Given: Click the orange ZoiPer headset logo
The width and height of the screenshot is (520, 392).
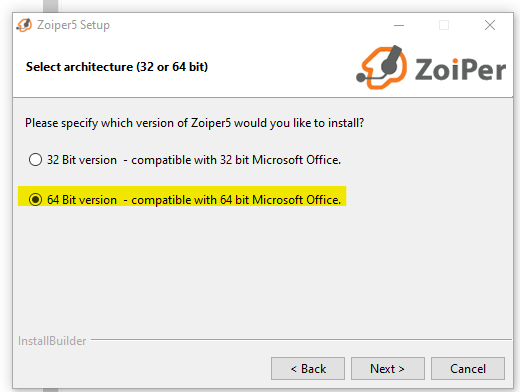Looking at the screenshot, I should (382, 68).
